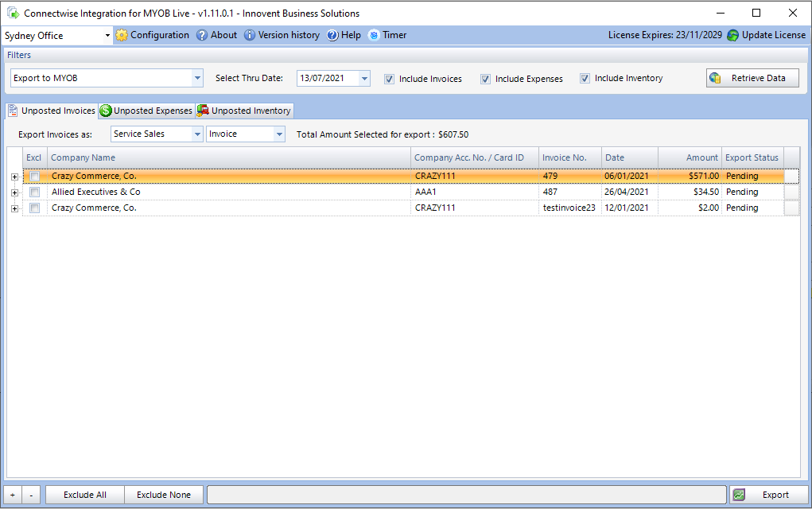Click the testinvoice23 invoice number cell

coord(570,208)
